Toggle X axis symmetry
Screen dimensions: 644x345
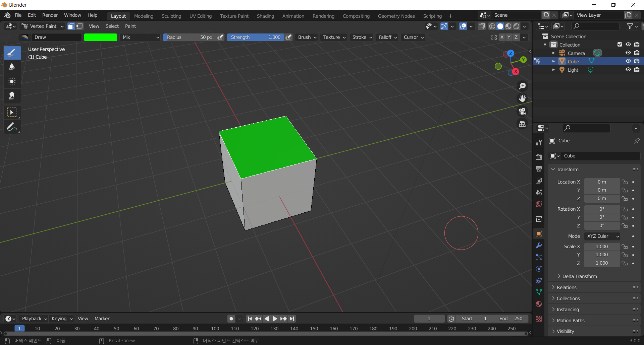pyautogui.click(x=502, y=37)
